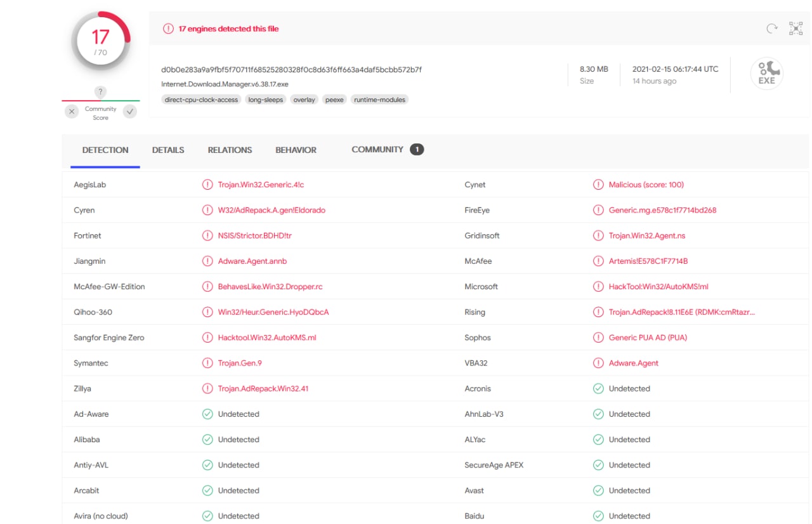This screenshot has width=812, height=524.
Task: Click the alert icon next to Symantec result
Action: pos(207,364)
